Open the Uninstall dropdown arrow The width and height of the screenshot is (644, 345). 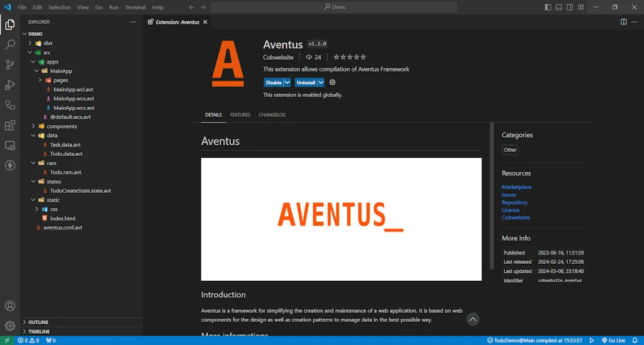pyautogui.click(x=321, y=82)
